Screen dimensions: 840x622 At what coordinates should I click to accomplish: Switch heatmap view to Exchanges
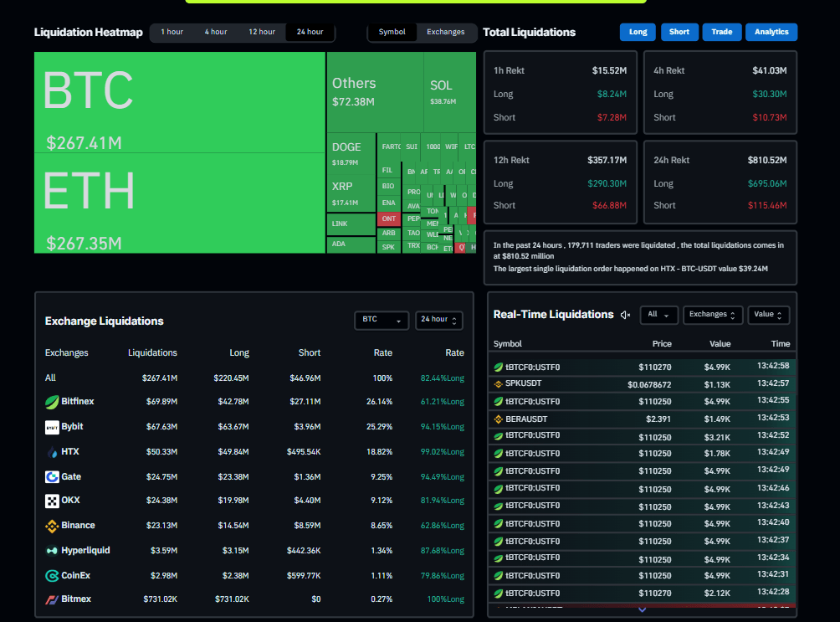[x=445, y=33]
